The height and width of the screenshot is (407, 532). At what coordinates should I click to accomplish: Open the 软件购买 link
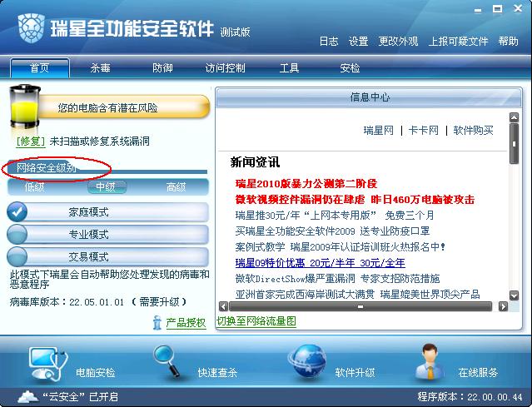473,130
